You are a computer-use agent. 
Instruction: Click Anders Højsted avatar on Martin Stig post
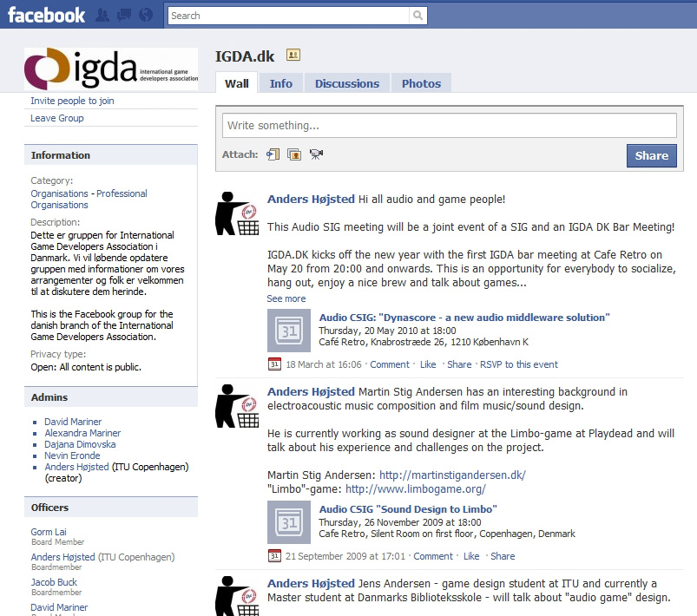(x=237, y=406)
